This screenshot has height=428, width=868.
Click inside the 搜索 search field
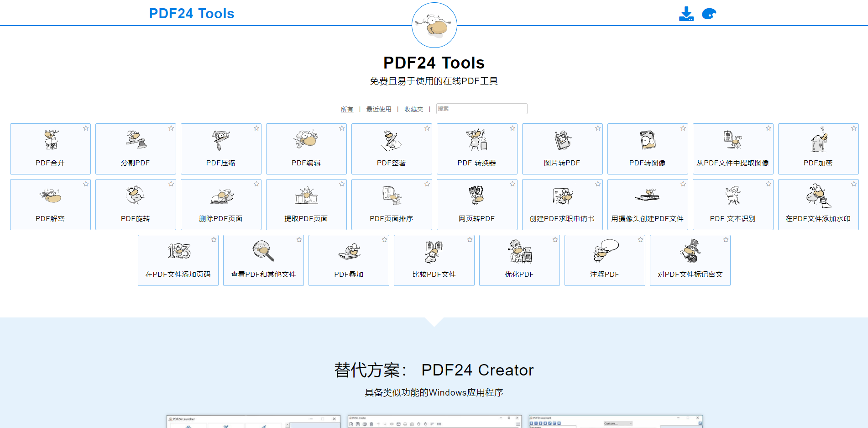click(481, 109)
